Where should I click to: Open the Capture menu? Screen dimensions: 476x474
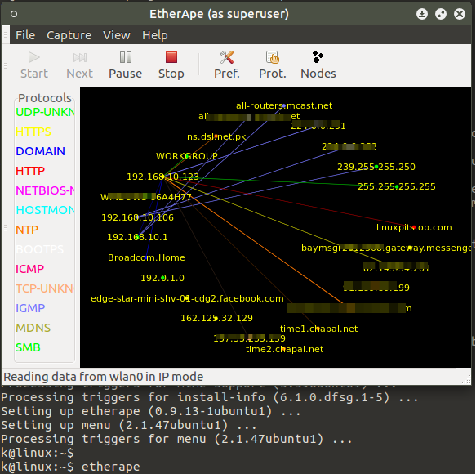point(69,35)
